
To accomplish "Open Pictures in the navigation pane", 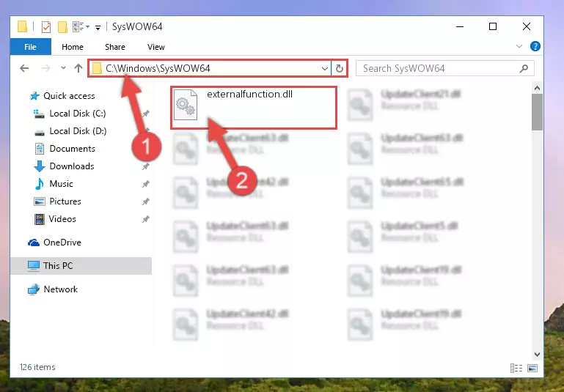I will [65, 201].
